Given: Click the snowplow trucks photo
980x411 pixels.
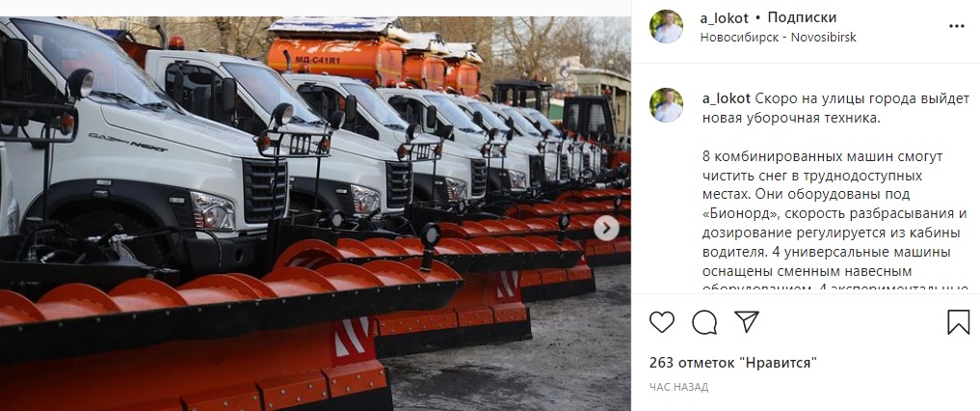Looking at the screenshot, I should click(316, 214).
